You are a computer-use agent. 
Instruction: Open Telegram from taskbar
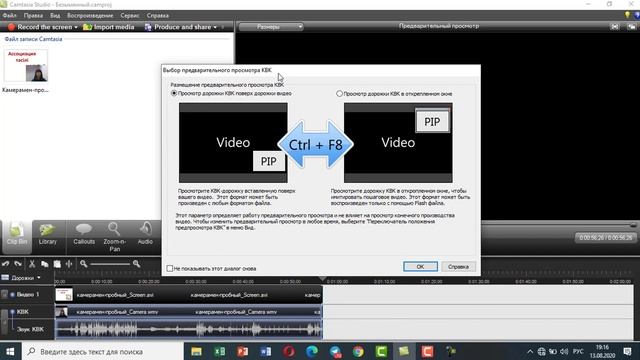(x=335, y=351)
